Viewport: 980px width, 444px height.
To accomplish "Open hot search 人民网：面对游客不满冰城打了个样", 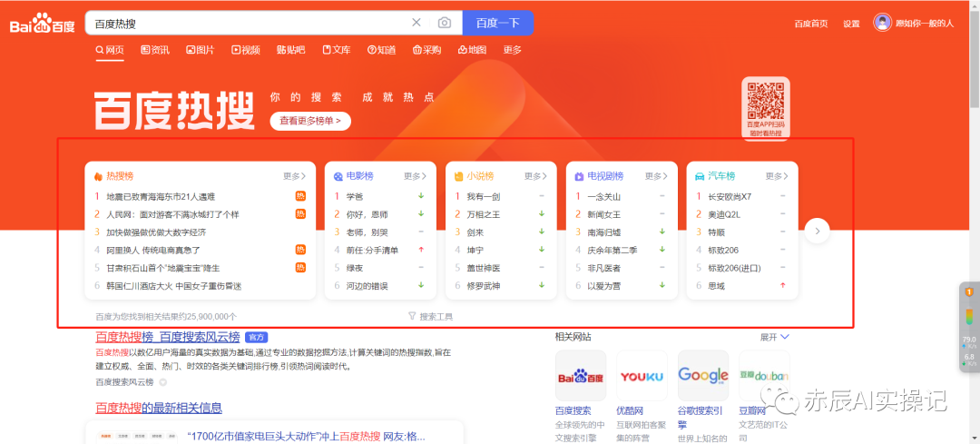I will (172, 214).
